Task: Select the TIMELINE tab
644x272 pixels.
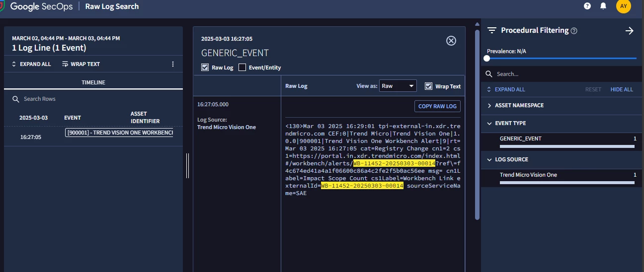Action: 93,82
